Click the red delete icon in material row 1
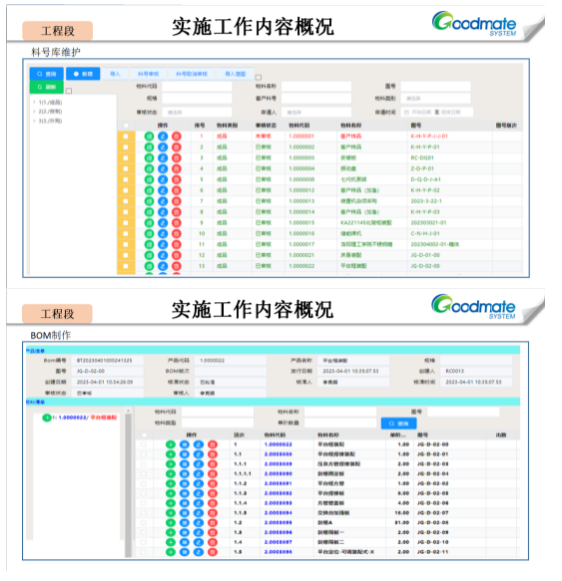The width and height of the screenshot is (562, 581). click(x=177, y=136)
